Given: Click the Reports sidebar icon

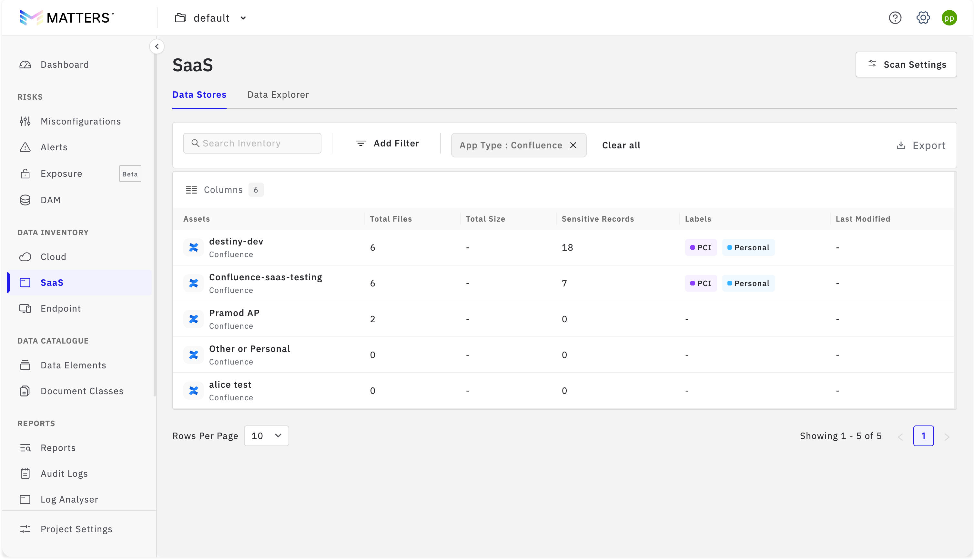Looking at the screenshot, I should 25,448.
